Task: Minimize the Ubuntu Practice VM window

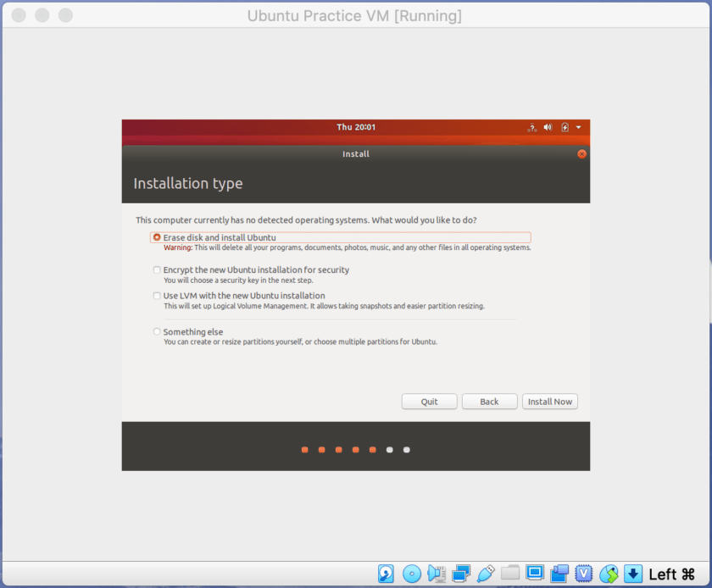Action: (42, 15)
